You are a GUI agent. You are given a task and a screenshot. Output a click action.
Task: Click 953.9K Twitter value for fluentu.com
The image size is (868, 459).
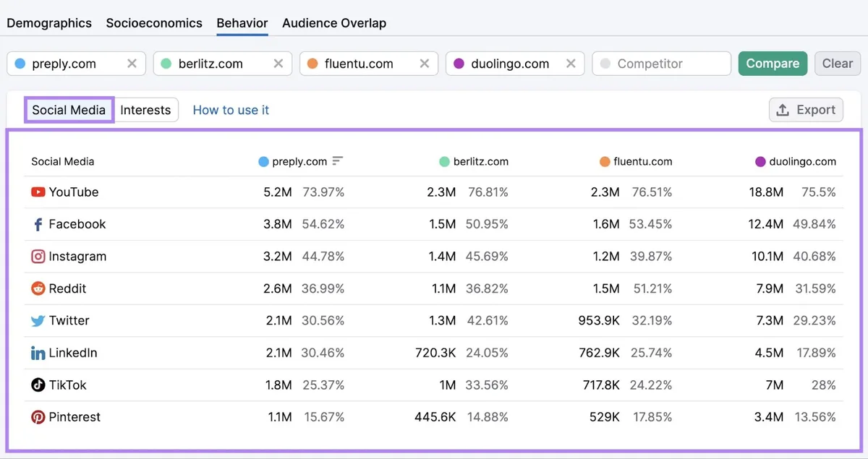(599, 321)
